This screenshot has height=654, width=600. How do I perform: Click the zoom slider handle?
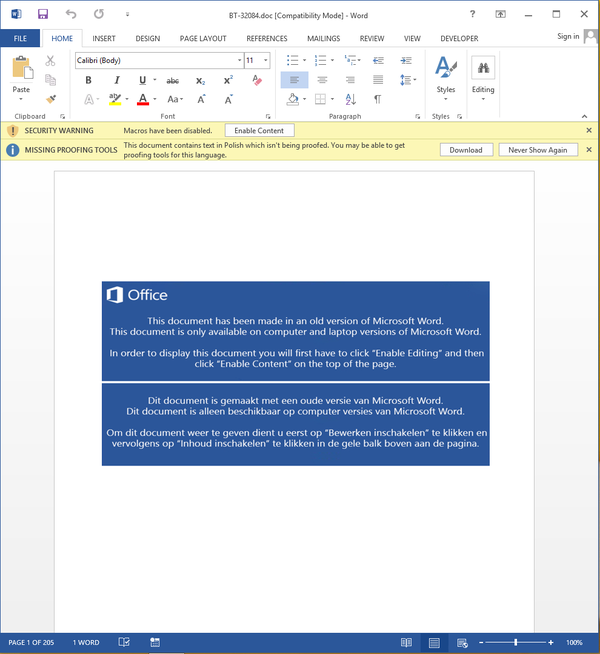pos(516,642)
